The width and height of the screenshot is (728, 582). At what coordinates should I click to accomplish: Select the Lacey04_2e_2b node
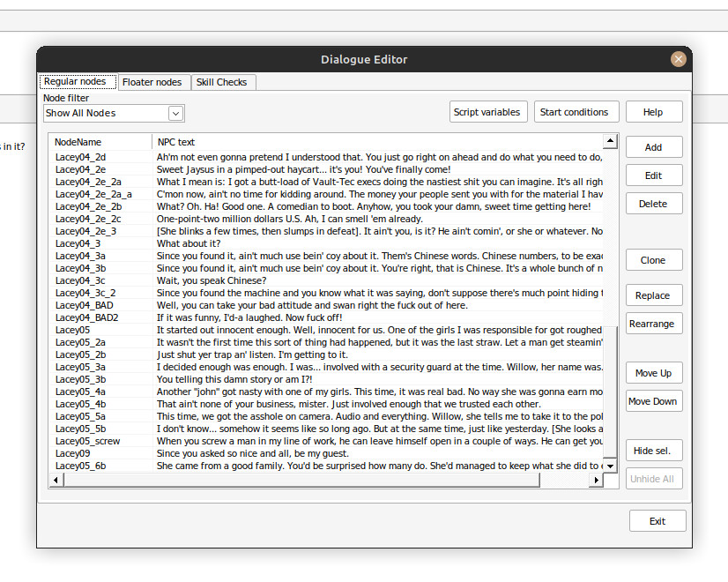point(326,206)
